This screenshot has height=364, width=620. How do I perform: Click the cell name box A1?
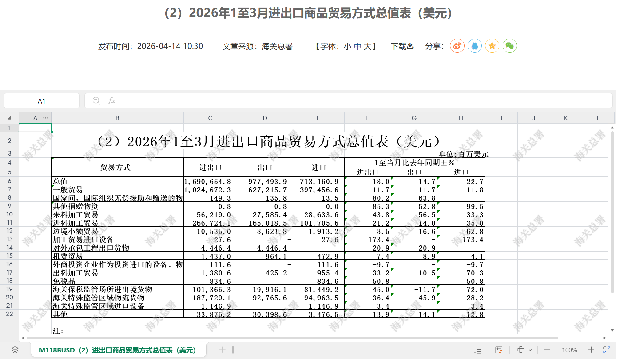tap(42, 101)
